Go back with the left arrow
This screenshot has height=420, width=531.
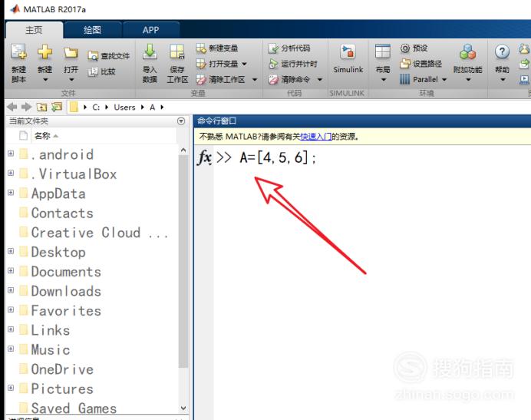[x=12, y=107]
